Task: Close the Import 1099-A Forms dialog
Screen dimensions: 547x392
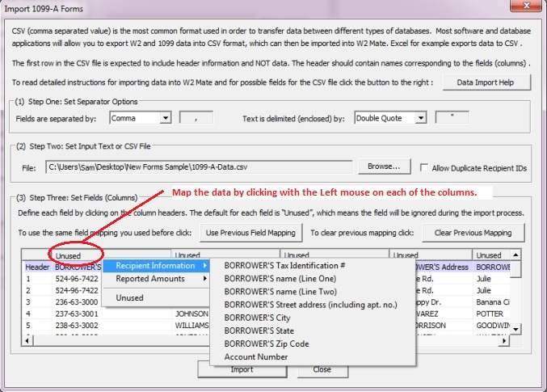Action: pos(527,5)
